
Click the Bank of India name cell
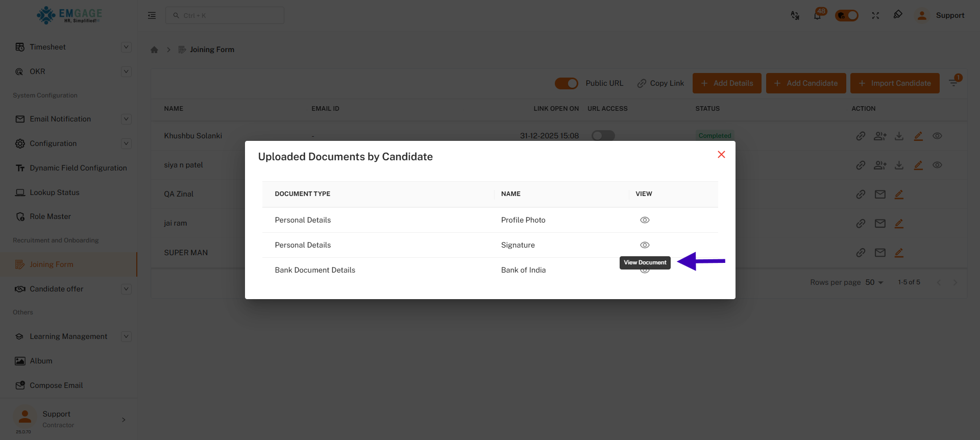click(x=523, y=270)
